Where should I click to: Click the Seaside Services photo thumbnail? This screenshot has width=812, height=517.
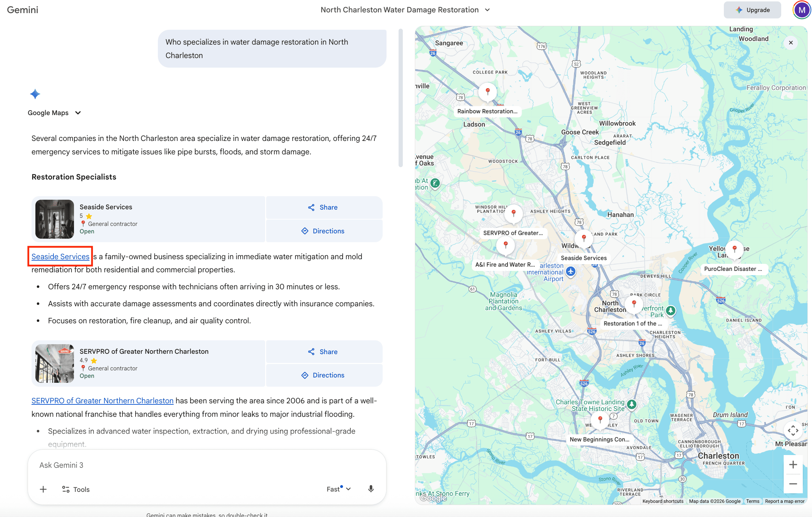55,219
